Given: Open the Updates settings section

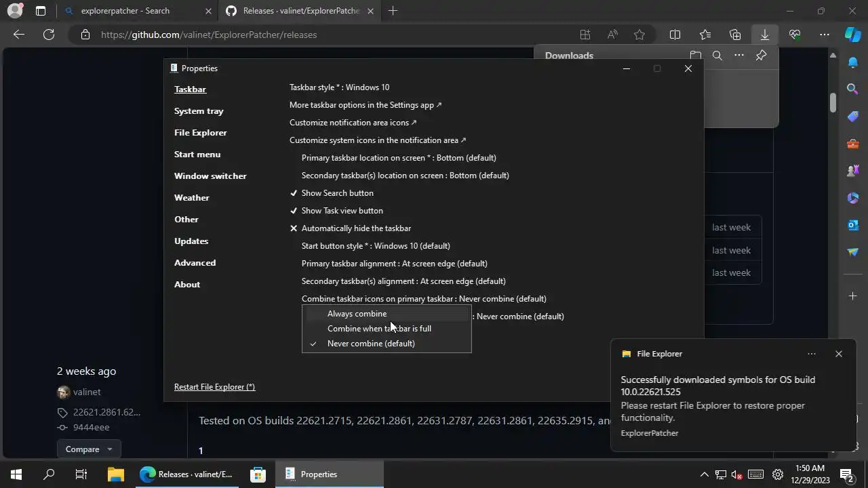Looking at the screenshot, I should 191,241.
